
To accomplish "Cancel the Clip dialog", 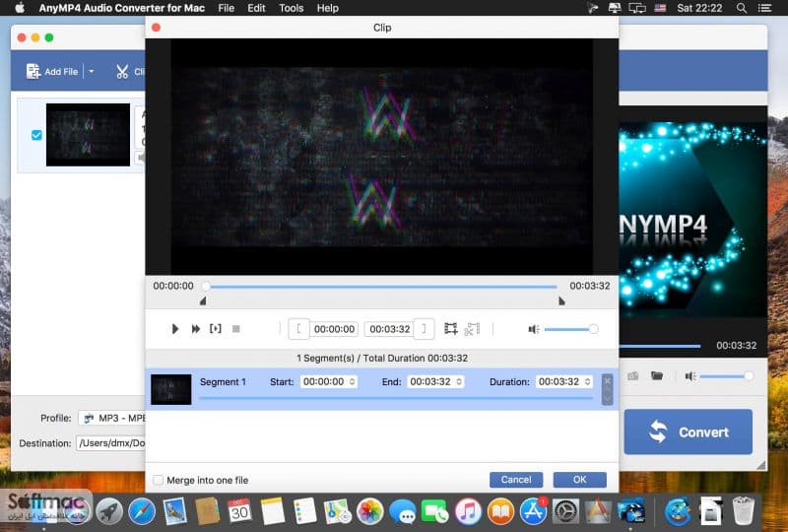I will 516,480.
